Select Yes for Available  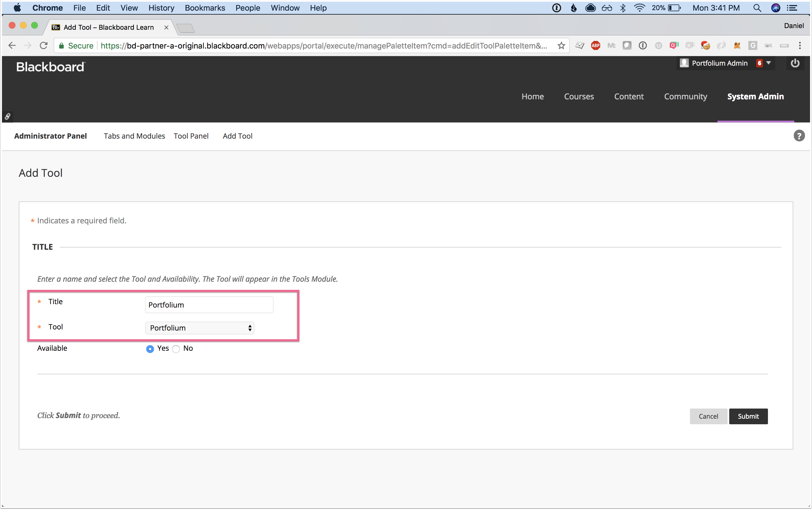(x=150, y=349)
